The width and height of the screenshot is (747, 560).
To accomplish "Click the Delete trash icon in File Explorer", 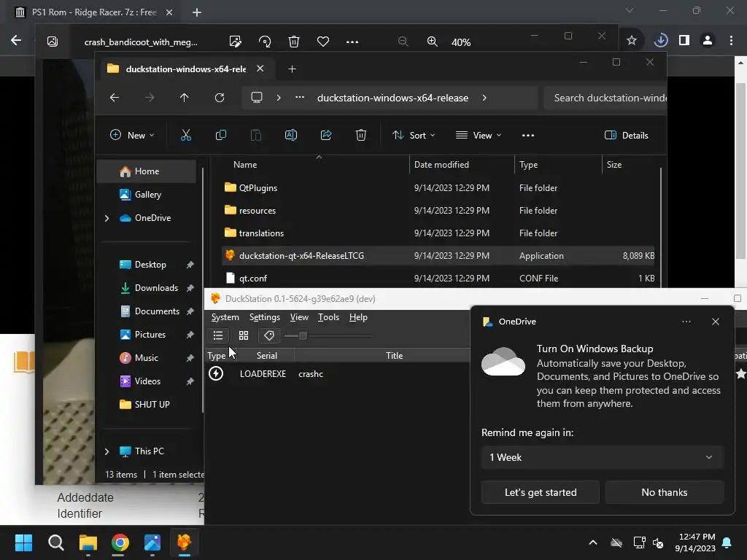I will pyautogui.click(x=361, y=135).
